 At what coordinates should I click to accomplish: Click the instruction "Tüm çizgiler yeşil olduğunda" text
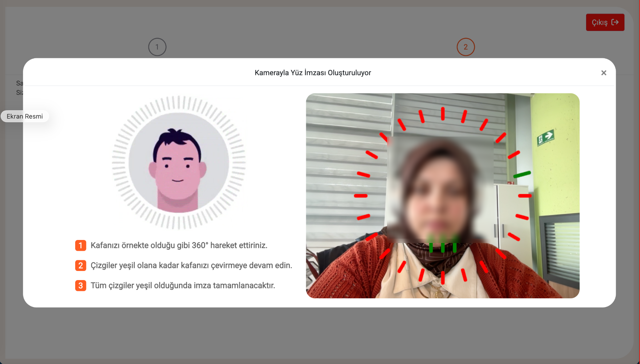click(x=183, y=285)
